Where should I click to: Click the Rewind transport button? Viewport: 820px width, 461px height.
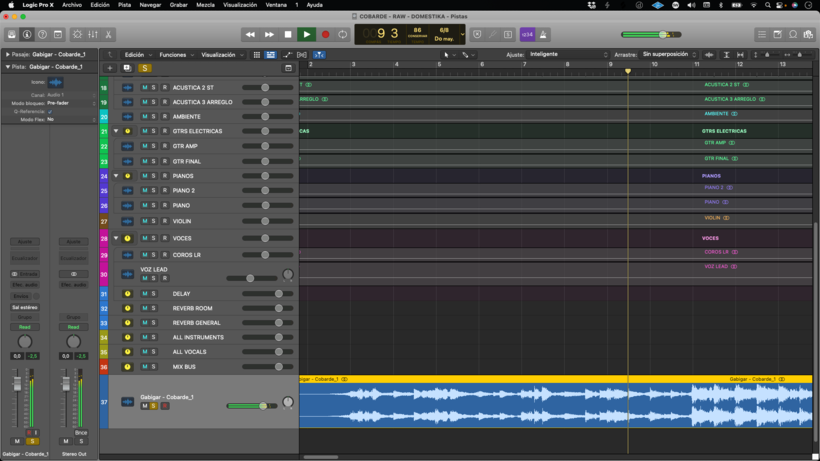[x=250, y=34]
